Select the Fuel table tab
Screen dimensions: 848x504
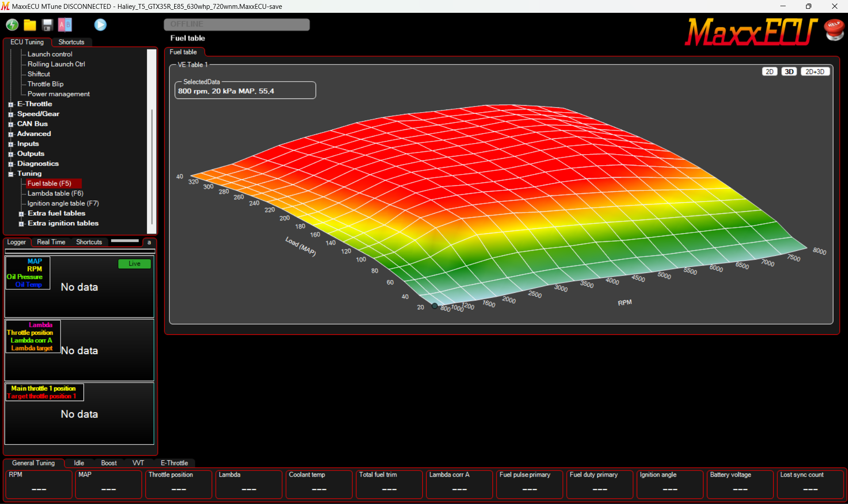183,52
